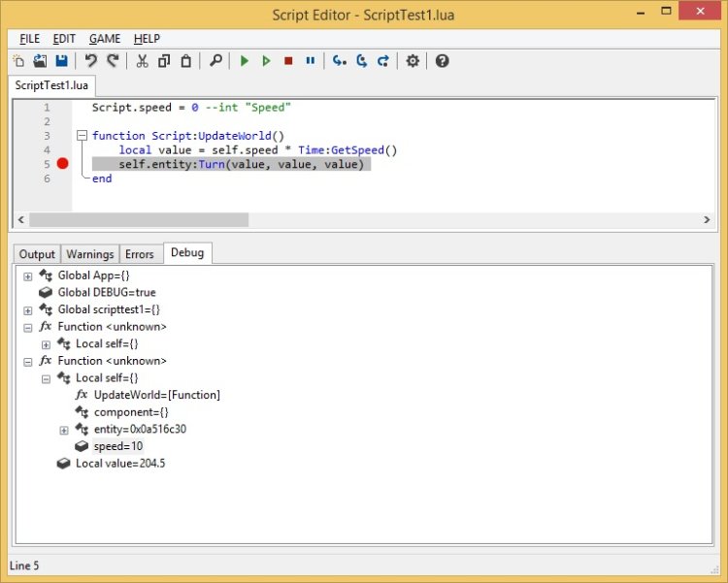Select the Local value=204.5 entry

pyautogui.click(x=119, y=464)
